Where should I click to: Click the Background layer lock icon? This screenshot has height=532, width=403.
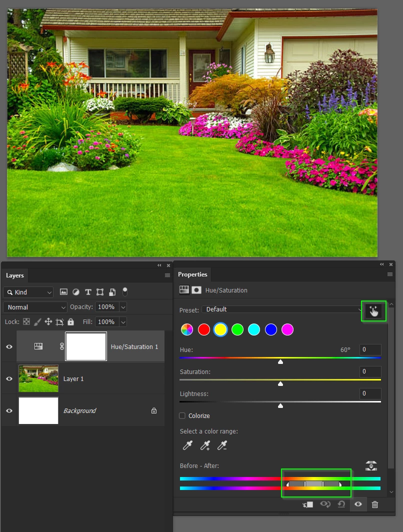coord(154,410)
